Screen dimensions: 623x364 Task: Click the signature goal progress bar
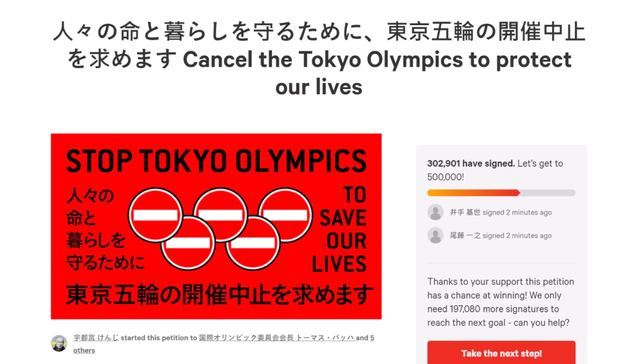pyautogui.click(x=501, y=193)
